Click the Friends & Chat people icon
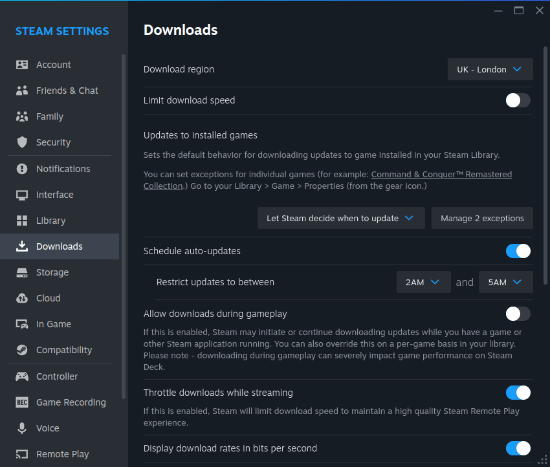This screenshot has width=550, height=467. click(x=22, y=91)
